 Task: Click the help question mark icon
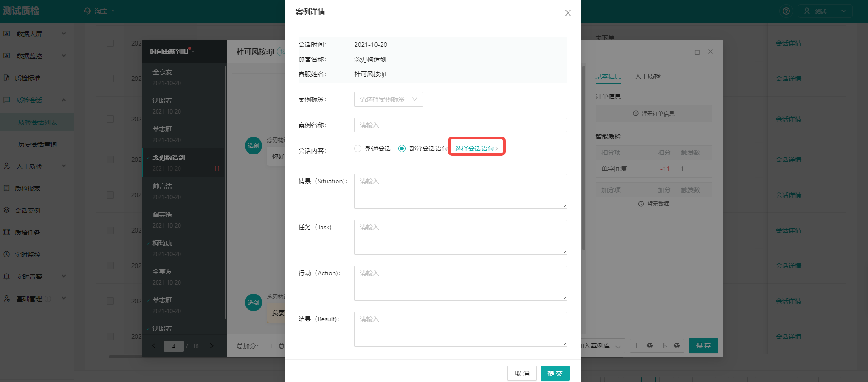[786, 11]
